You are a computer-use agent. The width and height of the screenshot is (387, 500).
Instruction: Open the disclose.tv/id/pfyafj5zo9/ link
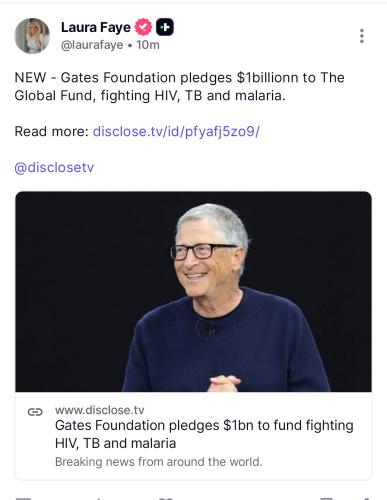[176, 131]
